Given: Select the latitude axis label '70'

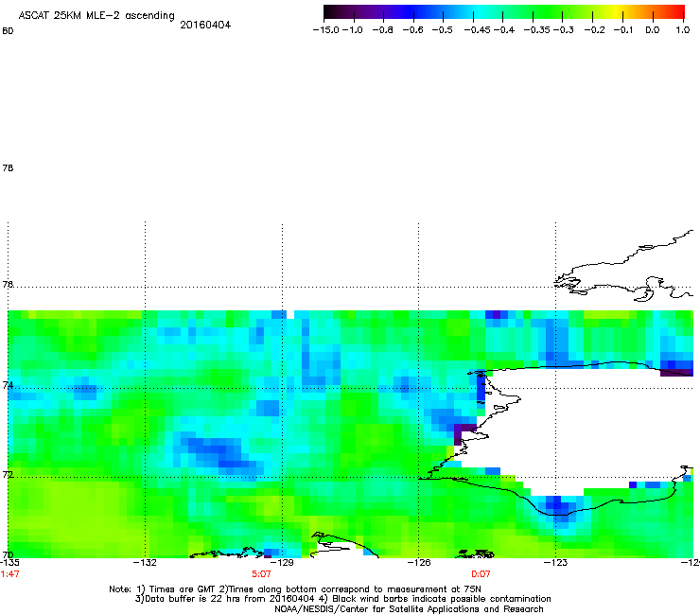Looking at the screenshot, I should point(8,555).
